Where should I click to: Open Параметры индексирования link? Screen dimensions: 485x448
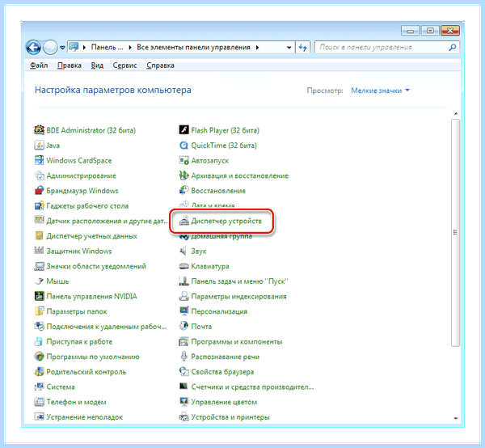(238, 297)
